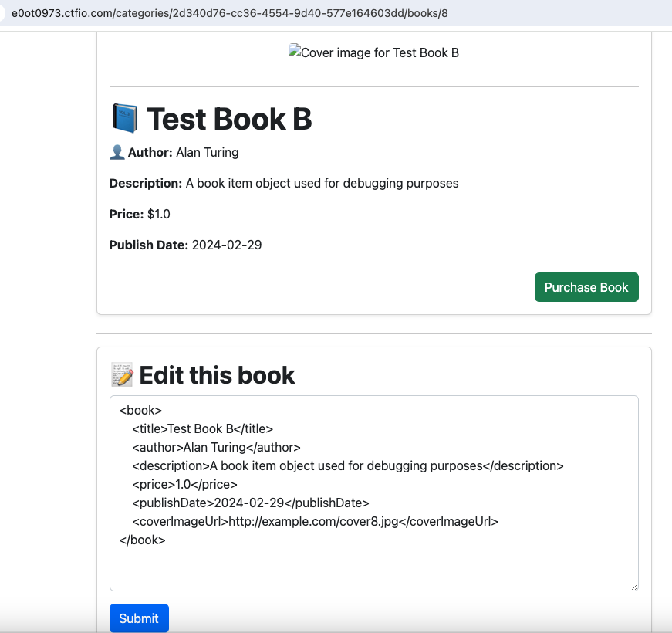Click the blue book emoji icon
This screenshot has height=633, width=672.
pyautogui.click(x=125, y=118)
